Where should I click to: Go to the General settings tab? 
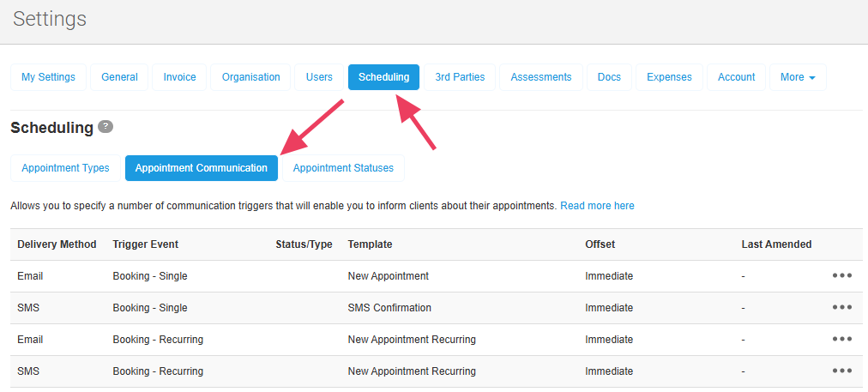click(119, 77)
